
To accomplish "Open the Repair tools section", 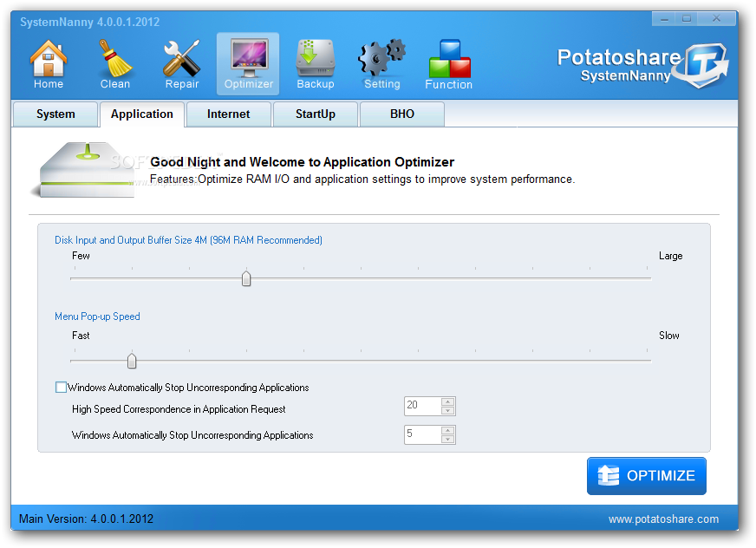I will (182, 64).
